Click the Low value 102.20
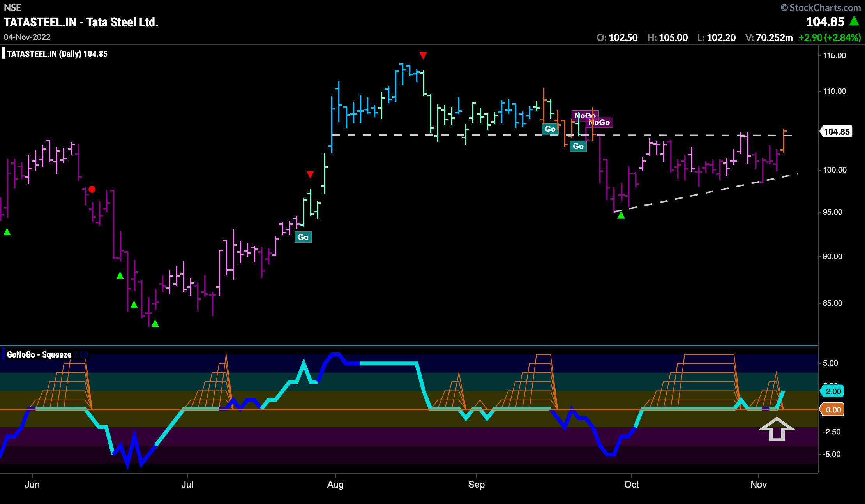Viewport: 865px width, 504px height. click(721, 38)
